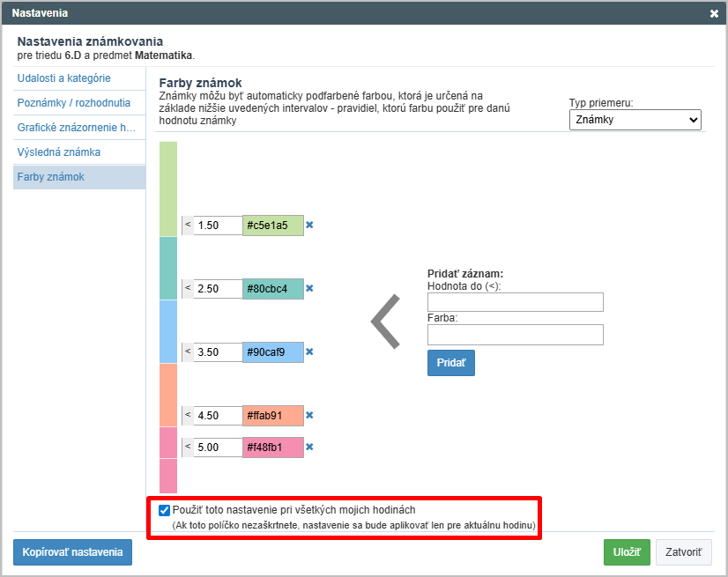
Task: Click the green Uložiť button
Action: point(627,552)
